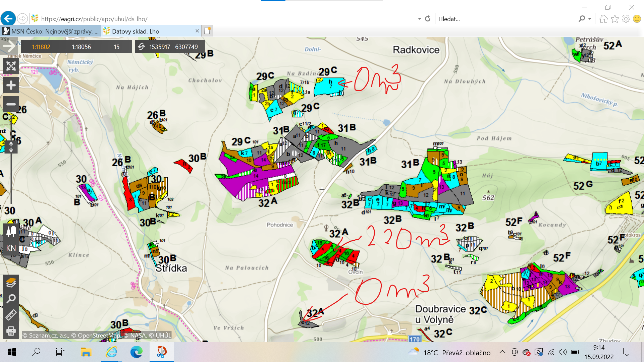Click Doubravice u Volyně label

440,314
